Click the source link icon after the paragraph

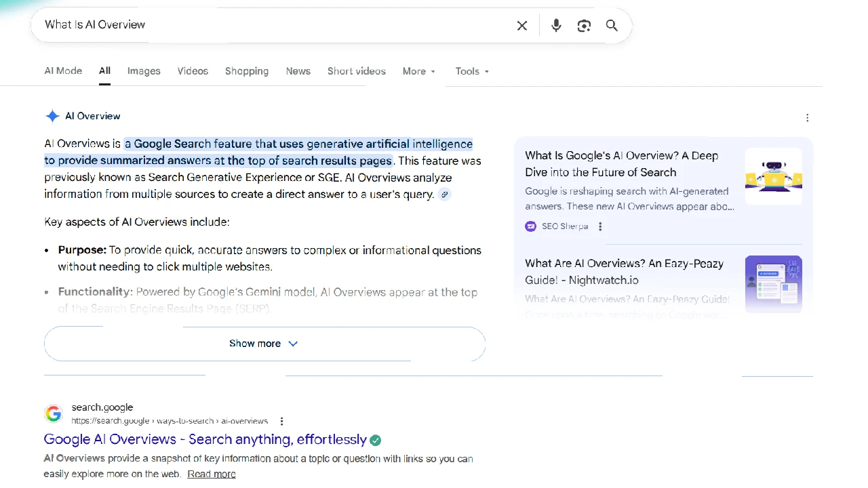coord(445,195)
